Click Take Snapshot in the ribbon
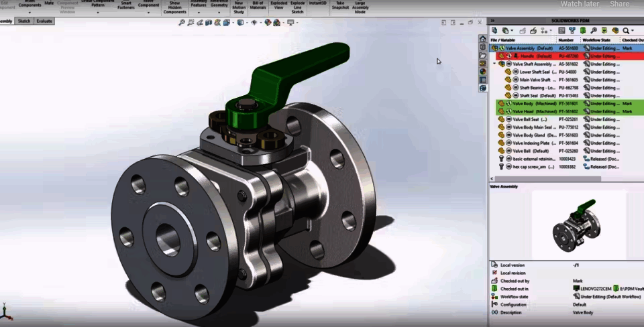 (340, 5)
